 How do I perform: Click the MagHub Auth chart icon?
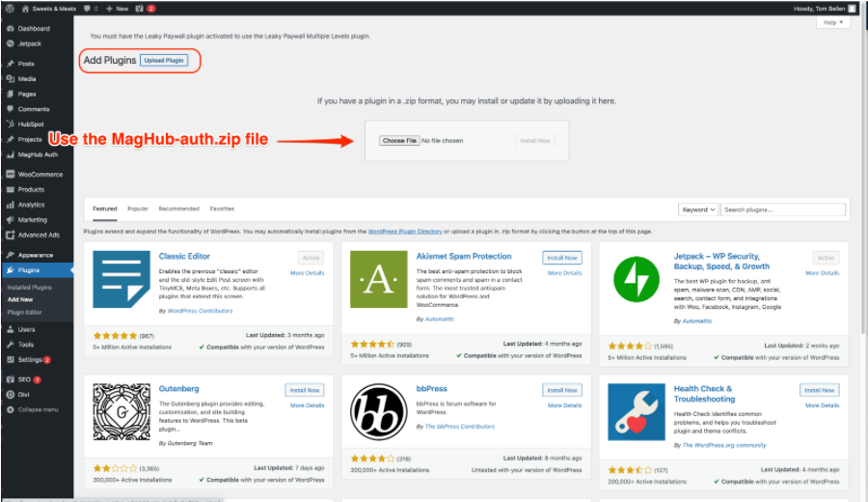pos(10,154)
